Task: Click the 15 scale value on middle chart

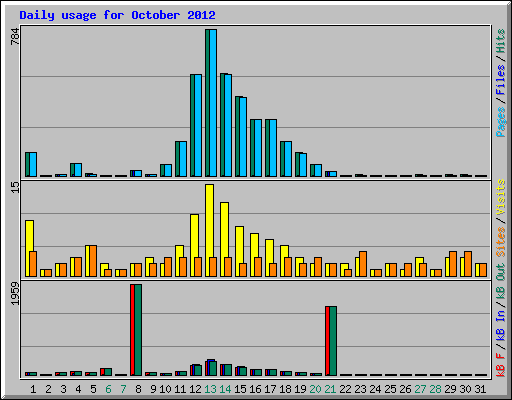Action: coord(15,187)
